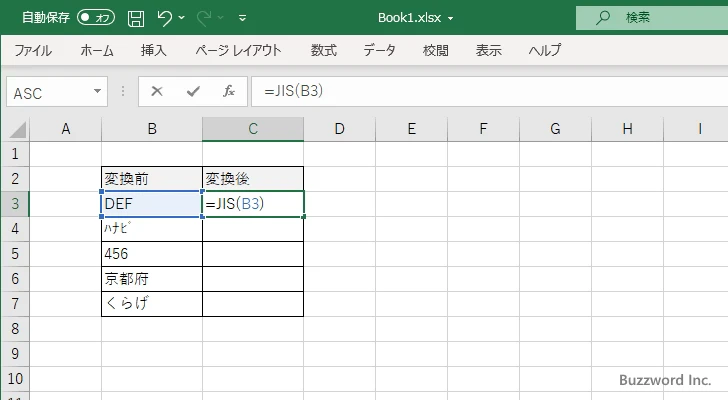
Task: Open the 表示 tab
Action: pos(488,50)
